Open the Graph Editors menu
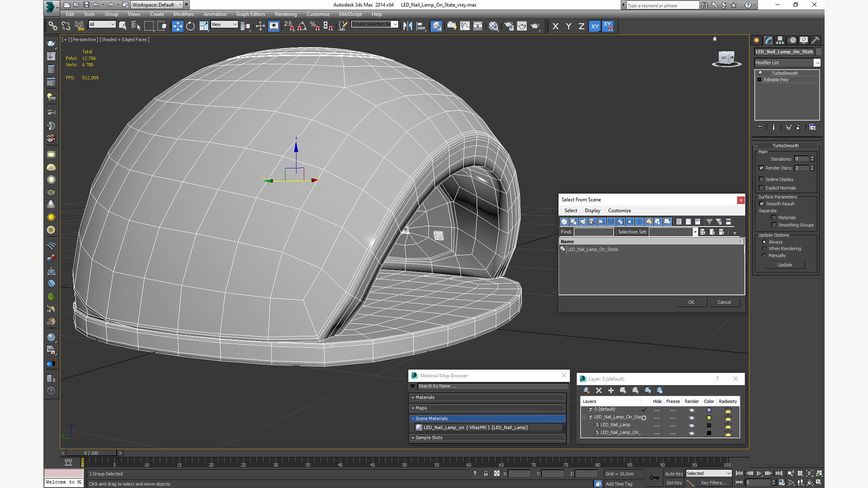The width and height of the screenshot is (868, 488). [x=250, y=14]
